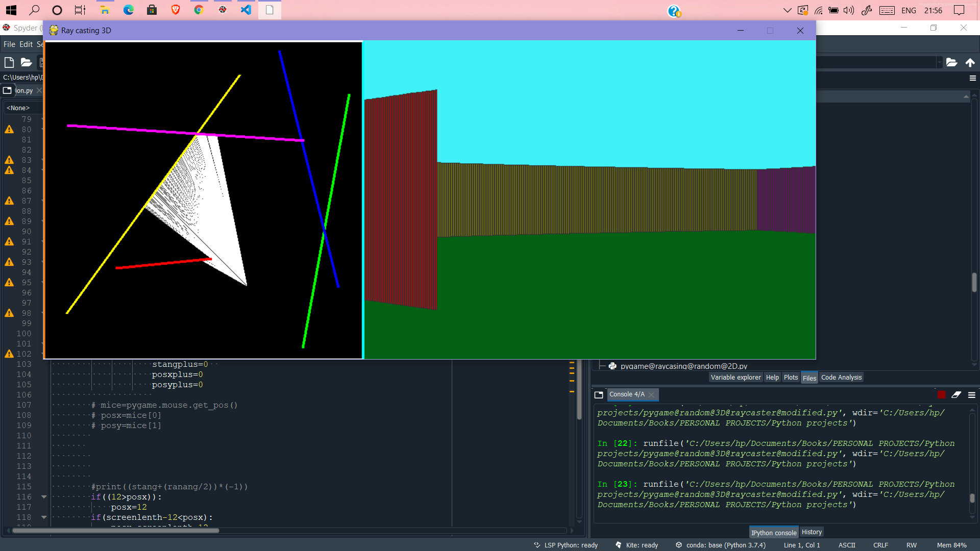Select pygame@raycasing@random@2D.py in file list
Viewport: 980px width, 551px height.
click(x=683, y=366)
